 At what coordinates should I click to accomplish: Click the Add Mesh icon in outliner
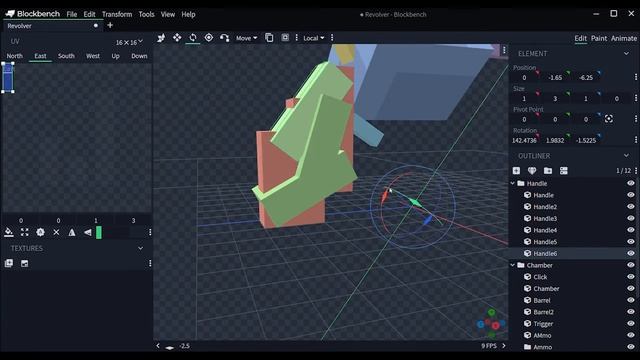[532, 171]
